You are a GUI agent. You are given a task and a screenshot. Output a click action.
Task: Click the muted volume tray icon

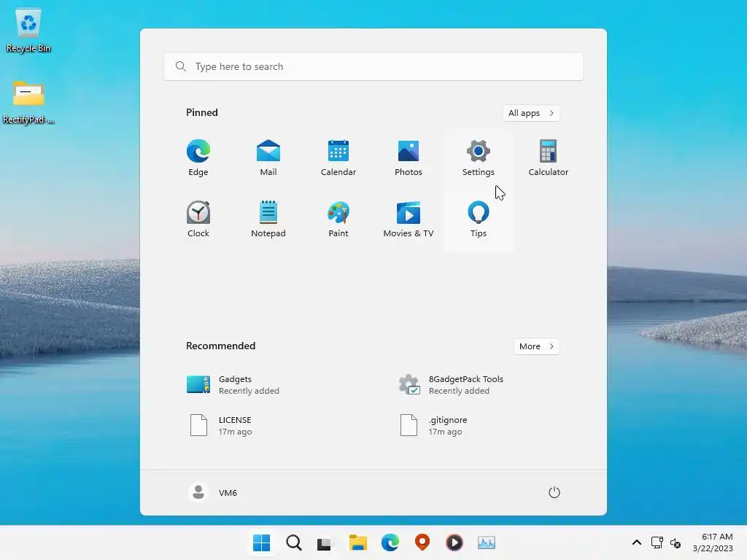[676, 542]
